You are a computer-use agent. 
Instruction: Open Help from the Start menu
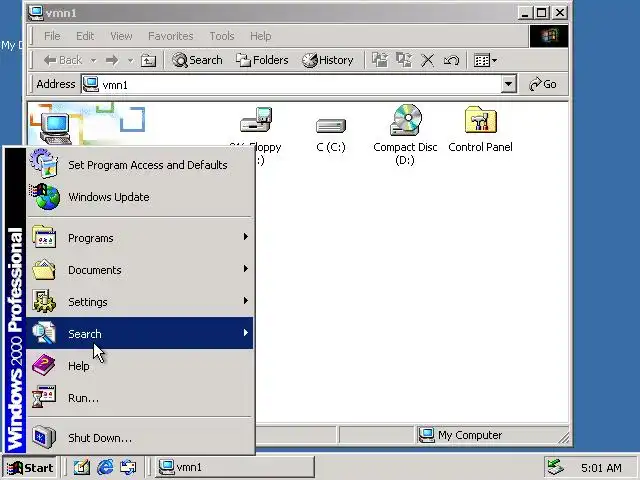[x=140, y=366]
